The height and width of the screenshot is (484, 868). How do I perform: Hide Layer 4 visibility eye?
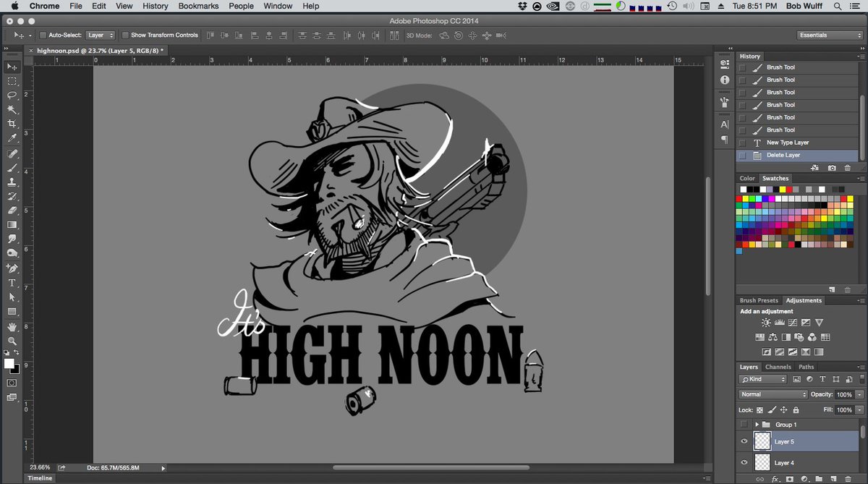click(744, 462)
